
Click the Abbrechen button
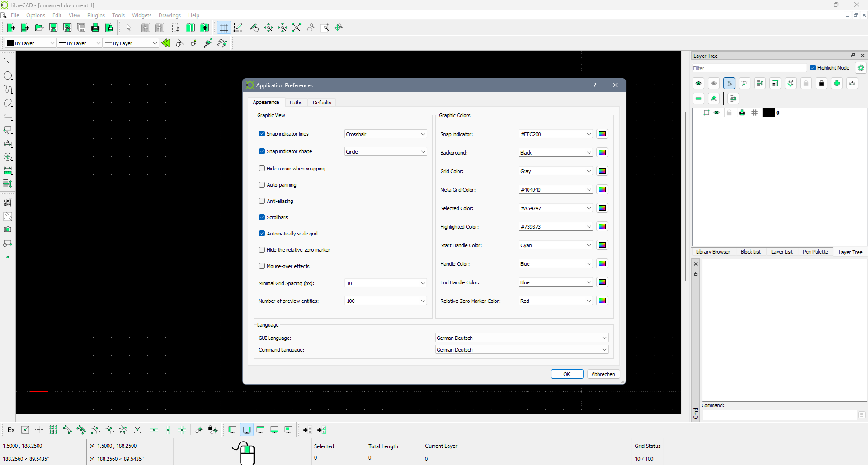click(603, 374)
